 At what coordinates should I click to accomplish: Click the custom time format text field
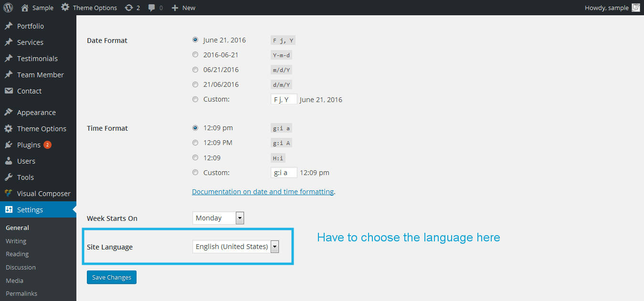pos(284,172)
